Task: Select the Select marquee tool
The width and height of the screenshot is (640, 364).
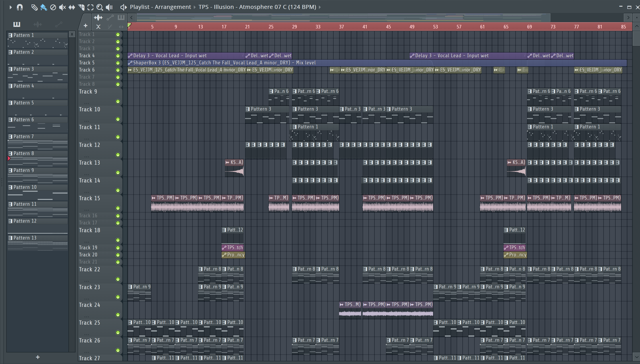Action: (90, 7)
